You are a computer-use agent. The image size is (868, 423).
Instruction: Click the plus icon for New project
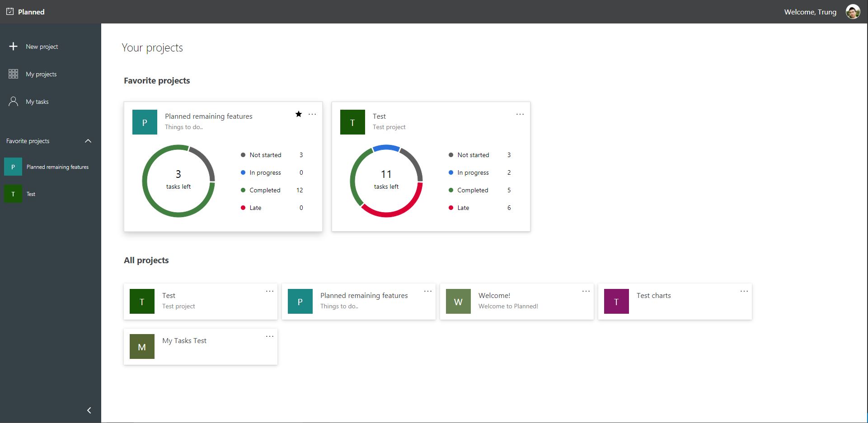pos(13,46)
